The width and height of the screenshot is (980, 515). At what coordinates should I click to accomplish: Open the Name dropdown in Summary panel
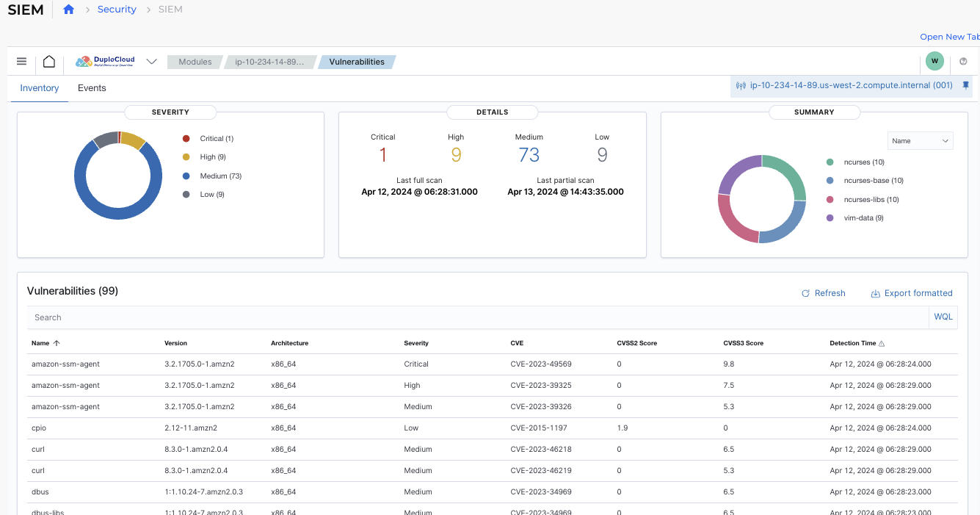(921, 141)
